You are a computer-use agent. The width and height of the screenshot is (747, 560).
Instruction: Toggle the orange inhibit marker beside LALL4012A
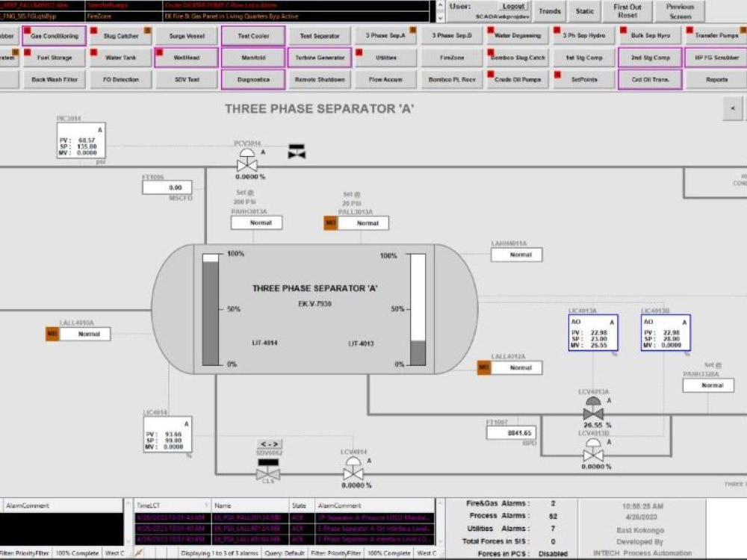(485, 367)
